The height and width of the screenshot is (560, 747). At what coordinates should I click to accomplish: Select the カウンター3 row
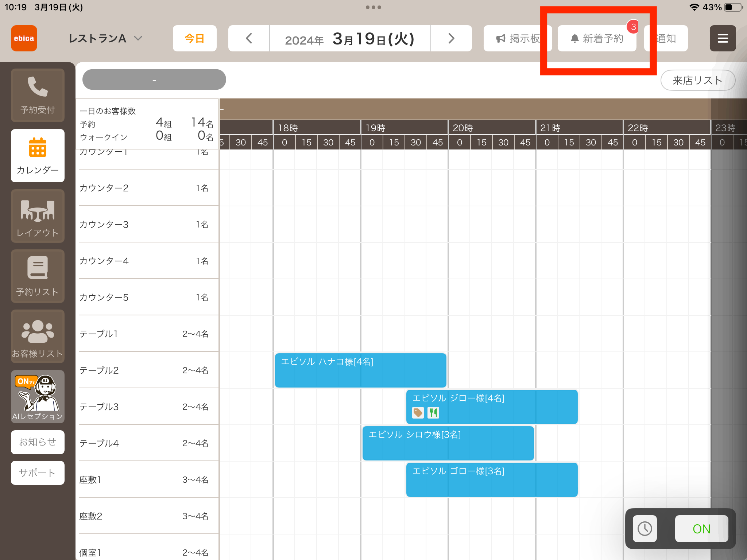(149, 224)
